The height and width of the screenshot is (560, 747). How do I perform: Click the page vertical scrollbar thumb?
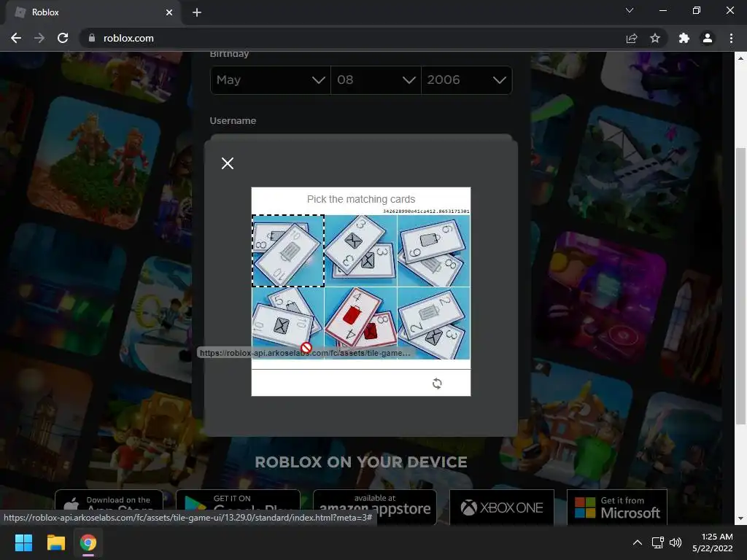(x=740, y=286)
